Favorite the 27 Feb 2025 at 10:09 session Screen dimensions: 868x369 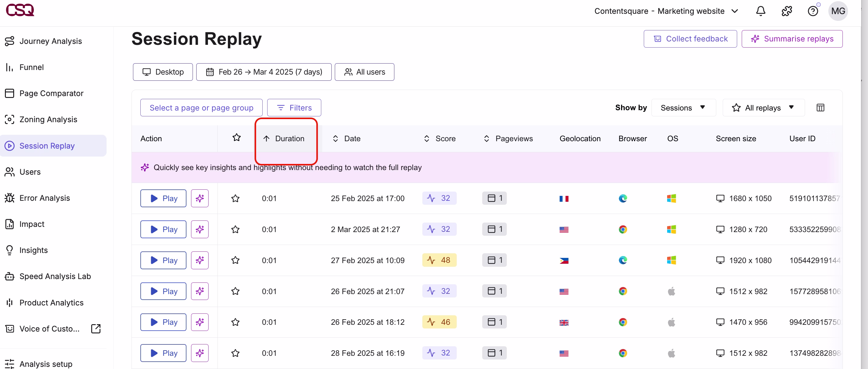pyautogui.click(x=235, y=260)
